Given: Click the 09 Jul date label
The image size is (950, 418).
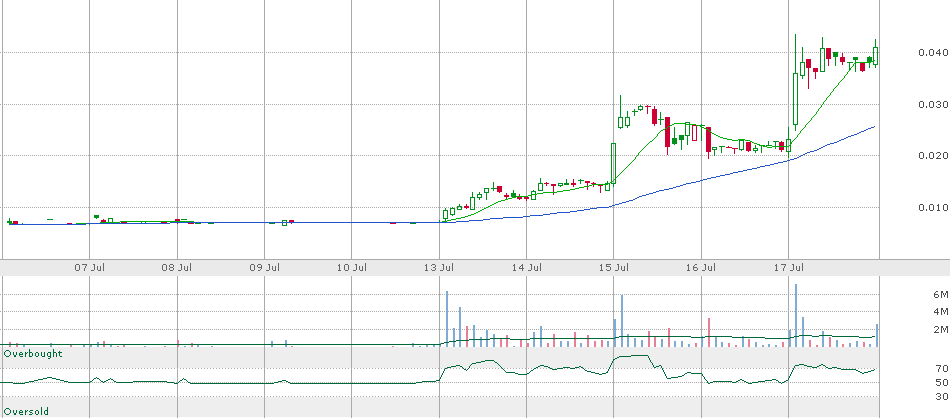Looking at the screenshot, I should (x=265, y=267).
